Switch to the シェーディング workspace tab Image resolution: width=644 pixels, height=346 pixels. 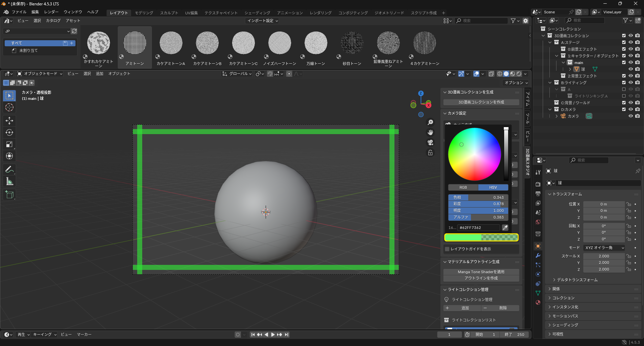click(257, 13)
